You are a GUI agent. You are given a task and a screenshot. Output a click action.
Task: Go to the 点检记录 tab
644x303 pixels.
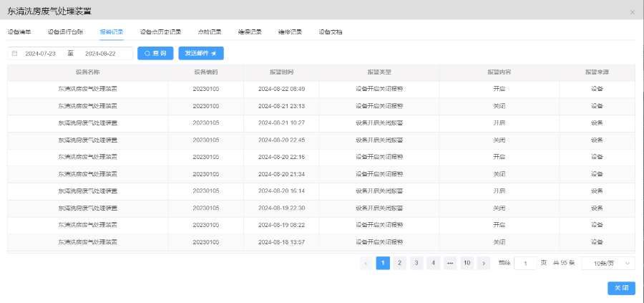210,32
